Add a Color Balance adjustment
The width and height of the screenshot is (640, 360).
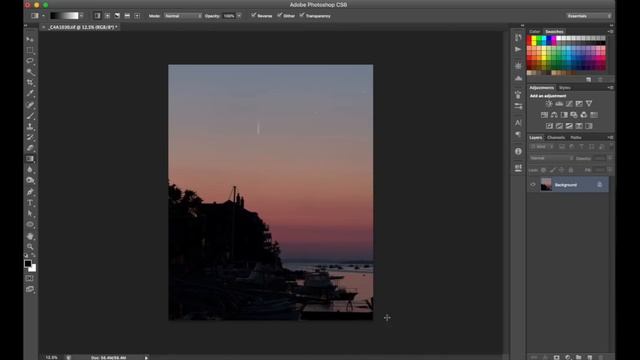pyautogui.click(x=554, y=115)
